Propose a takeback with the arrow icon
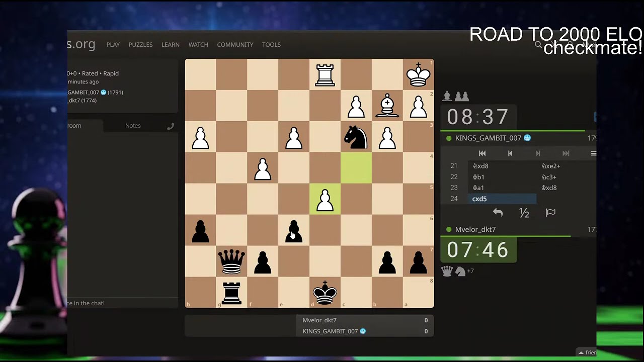This screenshot has width=644, height=362. pos(498,213)
